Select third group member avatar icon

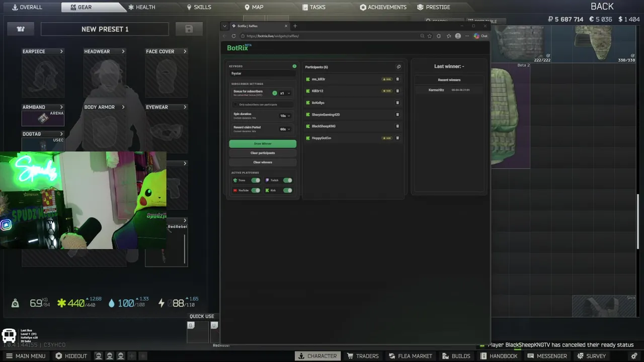point(121,356)
